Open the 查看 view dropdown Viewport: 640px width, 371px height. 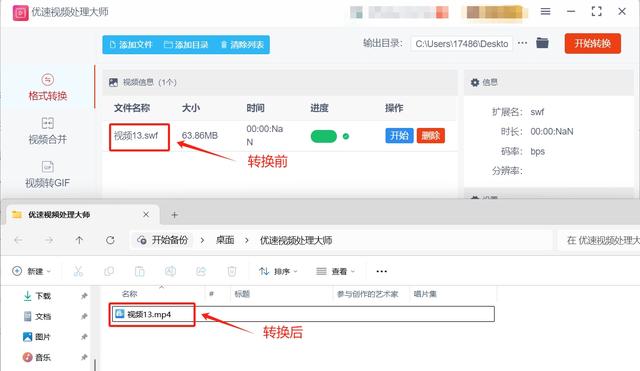coord(336,271)
